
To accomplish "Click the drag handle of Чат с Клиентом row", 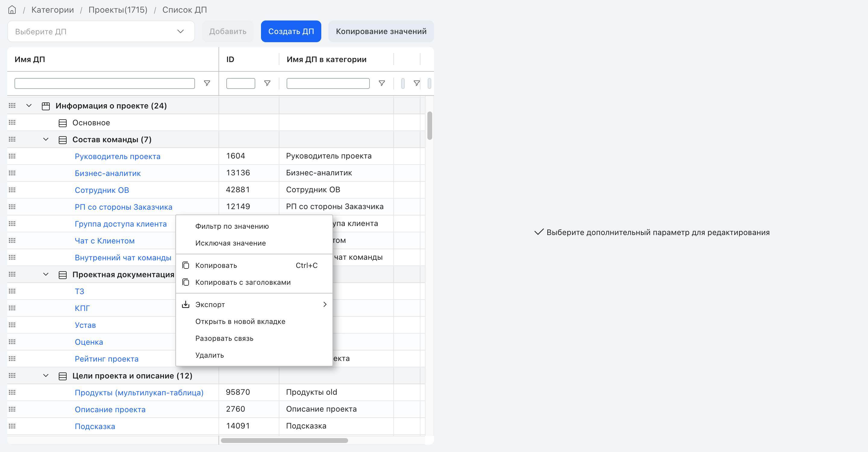I will [12, 240].
